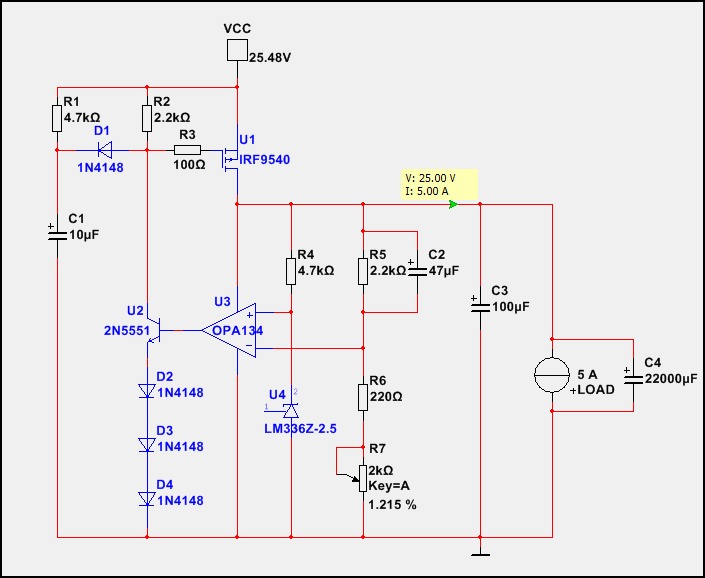Select diode D1 symbol

coord(105,150)
